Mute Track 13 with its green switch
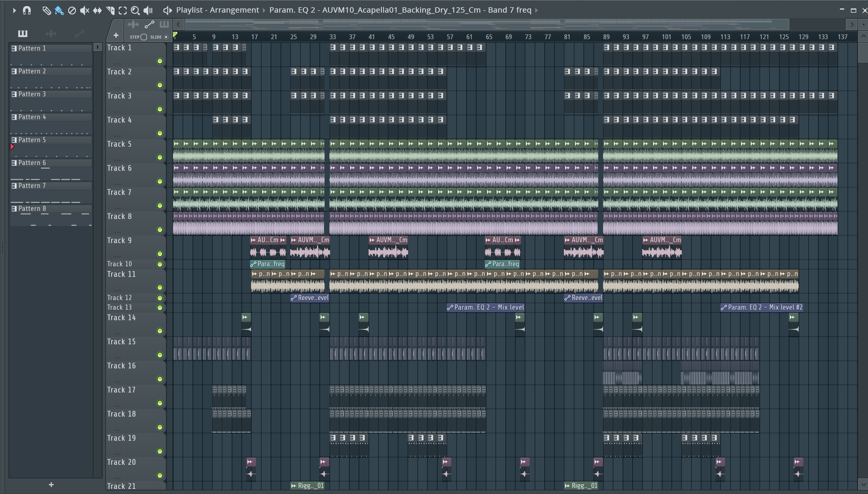The image size is (868, 494). 160,308
